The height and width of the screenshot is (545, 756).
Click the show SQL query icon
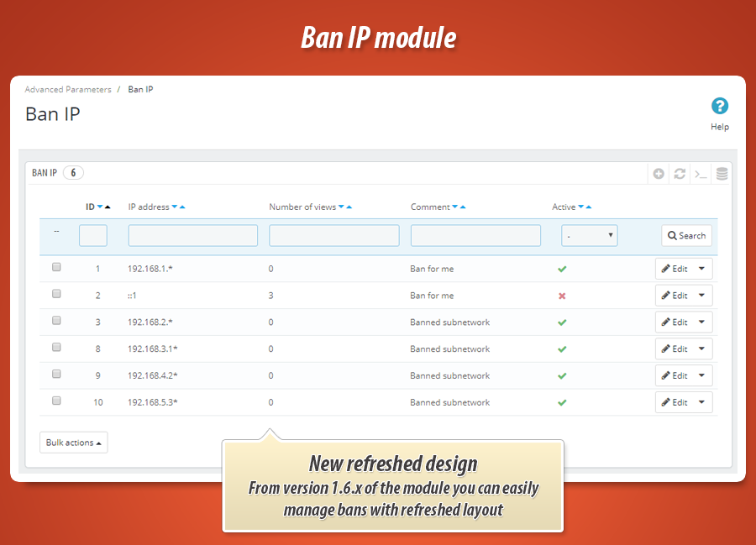pos(700,174)
